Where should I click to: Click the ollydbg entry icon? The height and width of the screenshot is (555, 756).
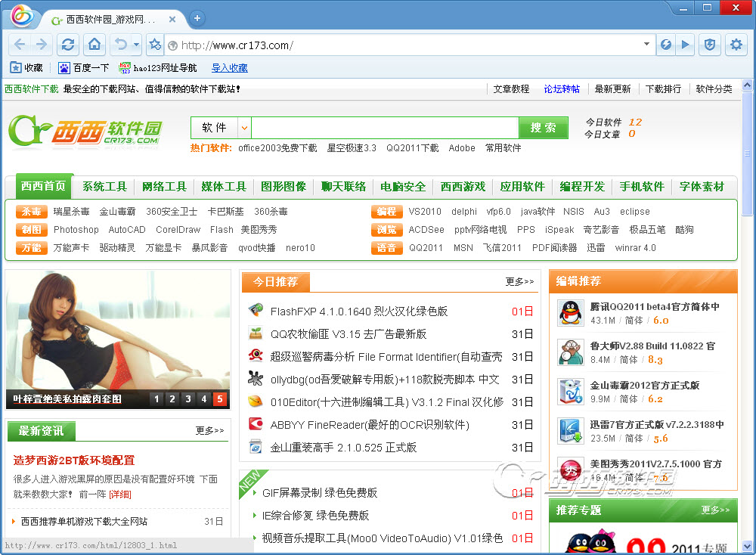[256, 379]
